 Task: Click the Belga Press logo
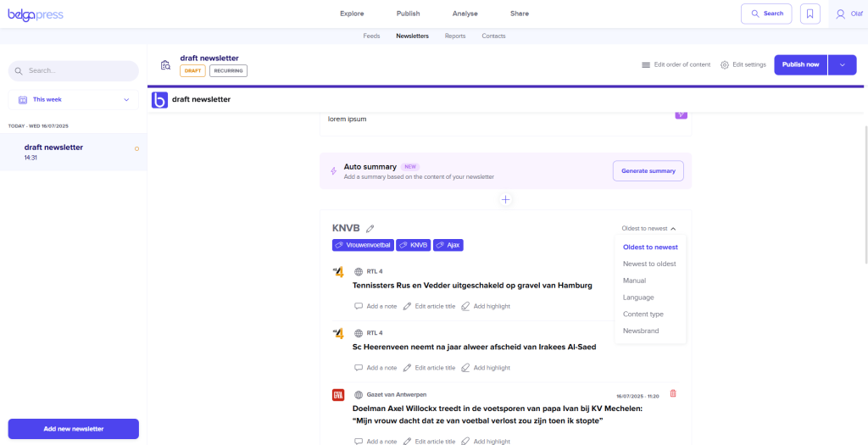pos(36,14)
